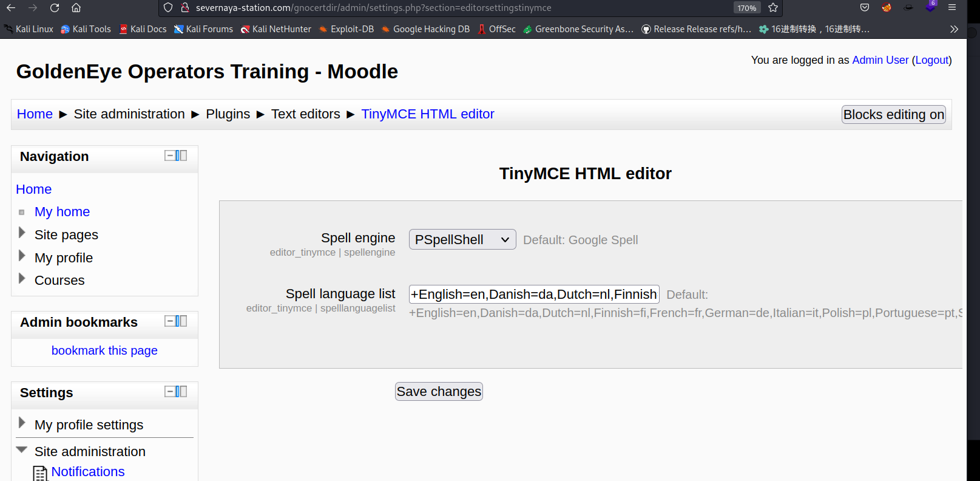Click the browser back arrow
This screenshot has width=980, height=481.
tap(11, 8)
